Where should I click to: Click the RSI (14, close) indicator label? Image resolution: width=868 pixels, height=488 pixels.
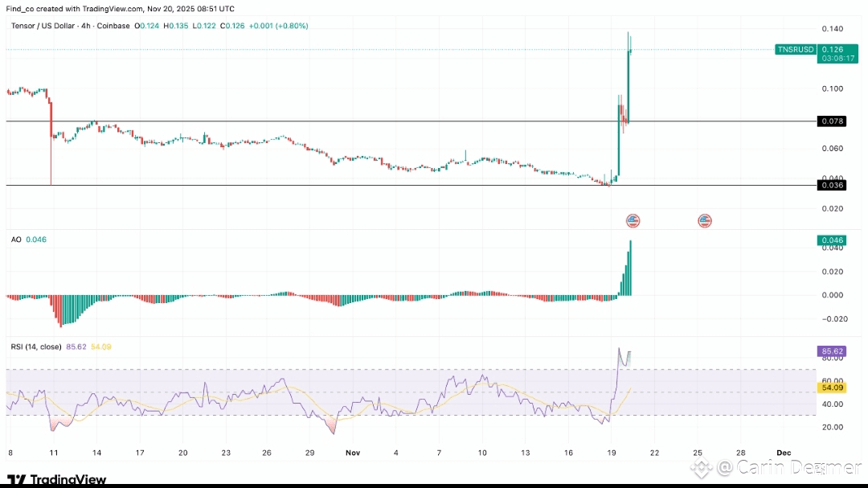tap(36, 347)
